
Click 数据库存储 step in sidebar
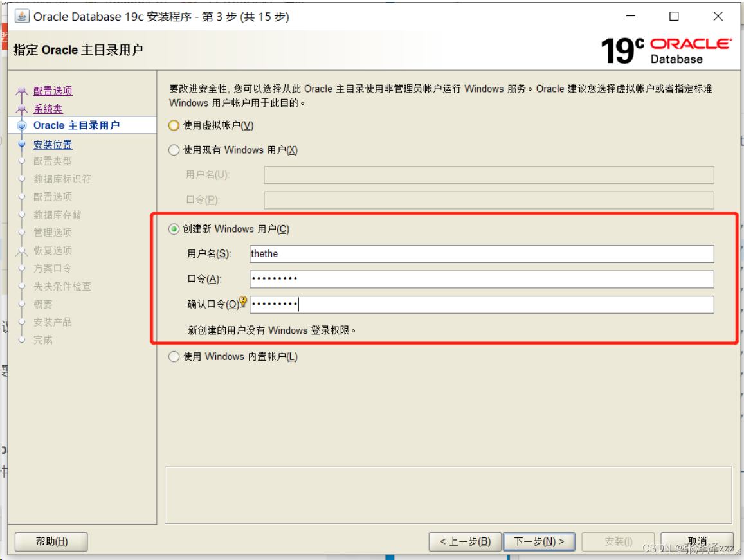tap(57, 215)
